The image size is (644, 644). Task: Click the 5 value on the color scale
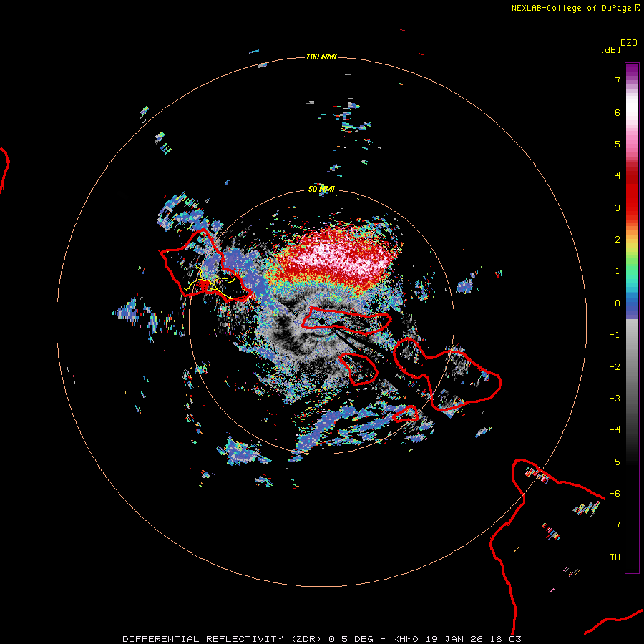coord(618,144)
